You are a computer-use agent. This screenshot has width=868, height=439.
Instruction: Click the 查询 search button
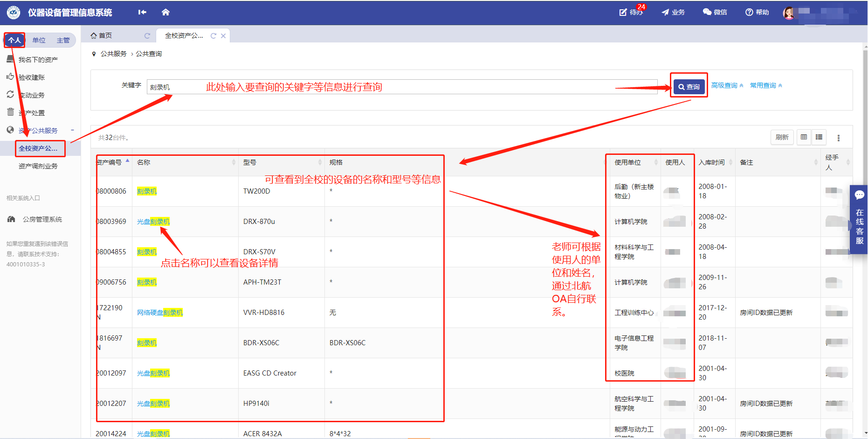point(689,87)
